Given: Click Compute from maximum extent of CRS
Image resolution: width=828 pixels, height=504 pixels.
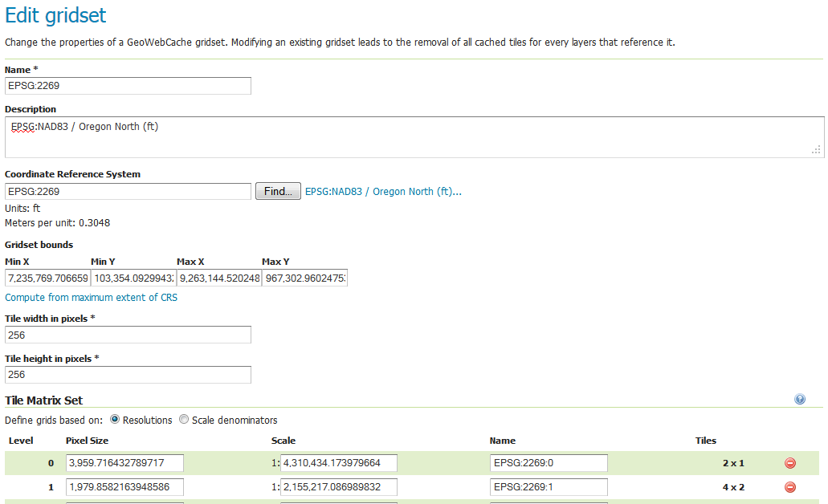Looking at the screenshot, I should (92, 297).
